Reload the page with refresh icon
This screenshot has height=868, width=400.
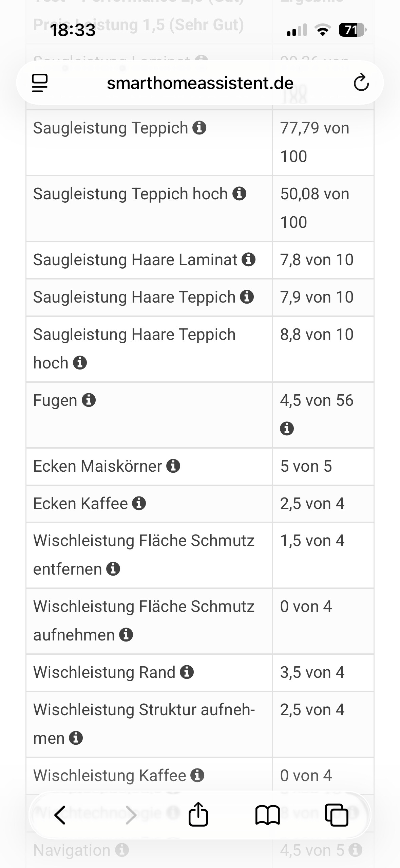pyautogui.click(x=361, y=83)
